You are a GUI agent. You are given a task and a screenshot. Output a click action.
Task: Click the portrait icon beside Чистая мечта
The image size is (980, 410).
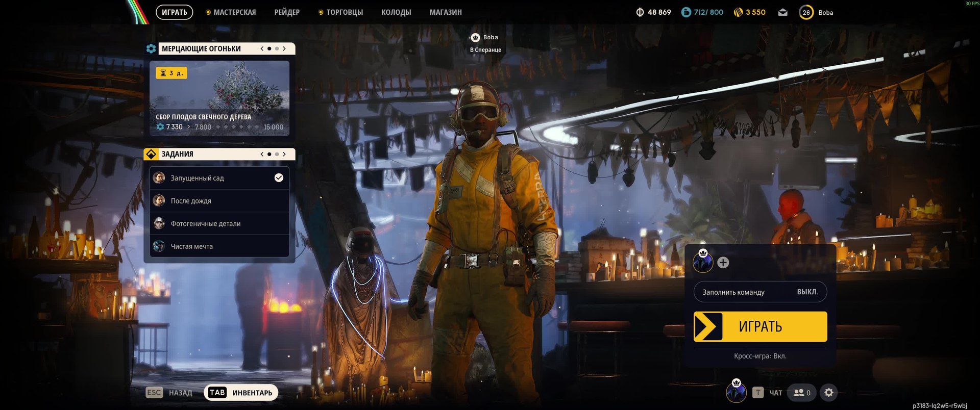coord(159,246)
